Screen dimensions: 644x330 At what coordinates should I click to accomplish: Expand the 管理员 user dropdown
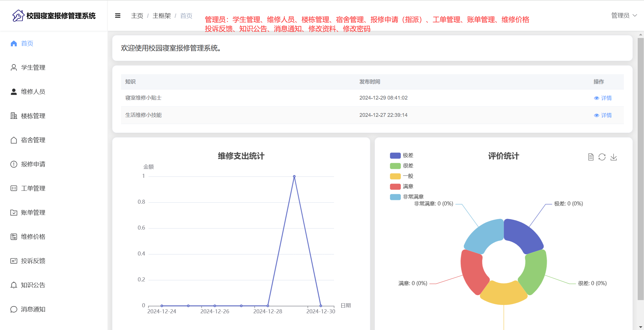[x=620, y=16]
